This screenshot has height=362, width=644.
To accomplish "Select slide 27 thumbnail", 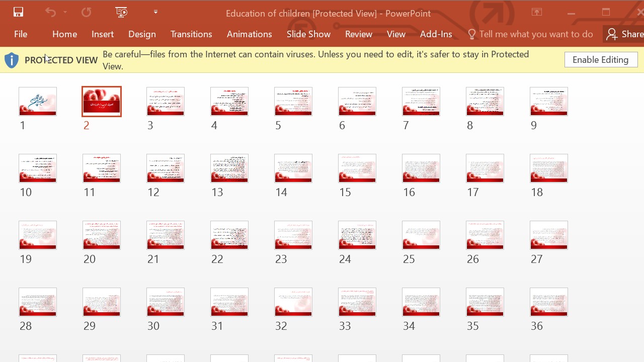I will coord(549,235).
